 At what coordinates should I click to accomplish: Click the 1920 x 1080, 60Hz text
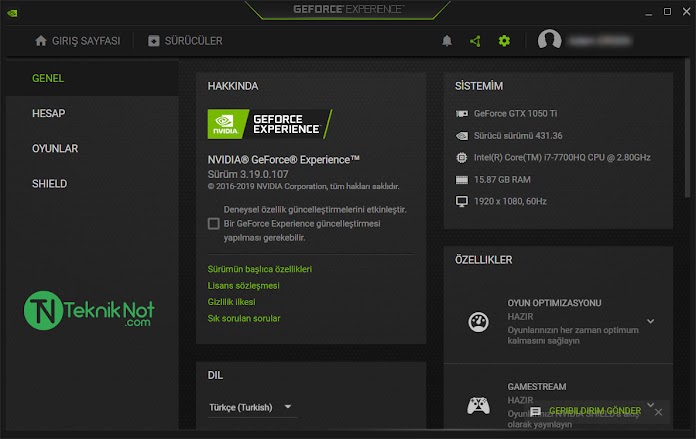point(510,202)
